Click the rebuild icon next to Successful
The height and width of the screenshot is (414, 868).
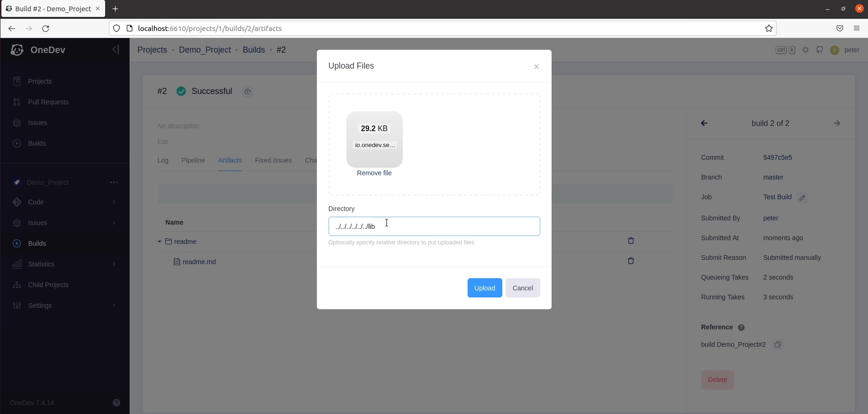coord(248,92)
